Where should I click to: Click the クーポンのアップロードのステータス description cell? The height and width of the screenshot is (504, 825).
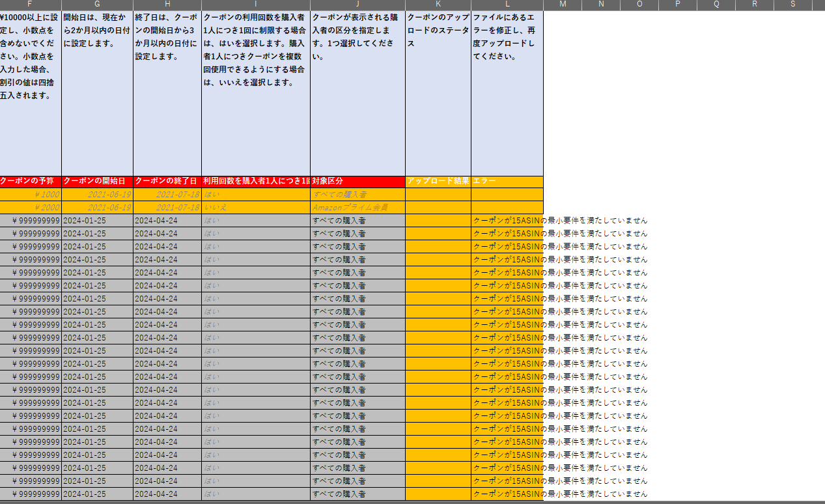pos(438,92)
